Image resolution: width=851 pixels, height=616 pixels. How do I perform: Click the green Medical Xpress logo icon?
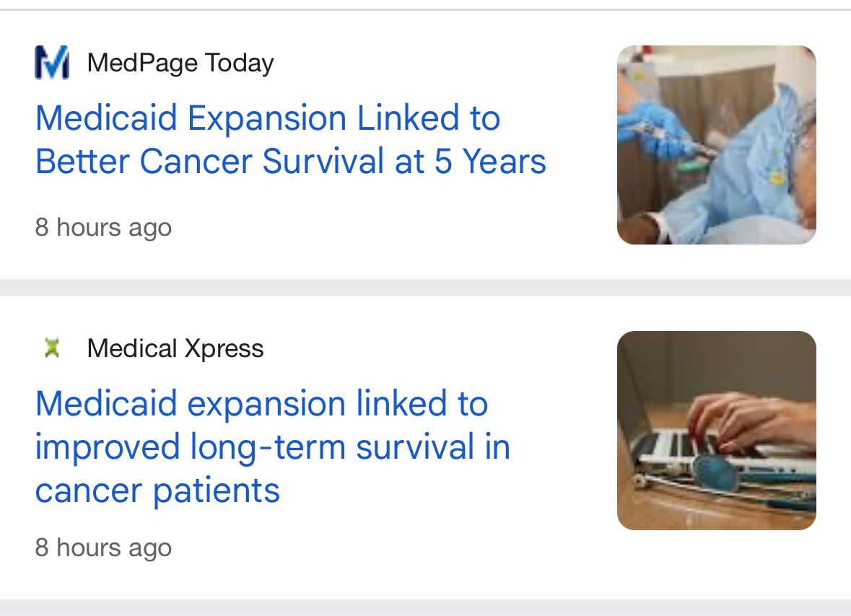51,348
